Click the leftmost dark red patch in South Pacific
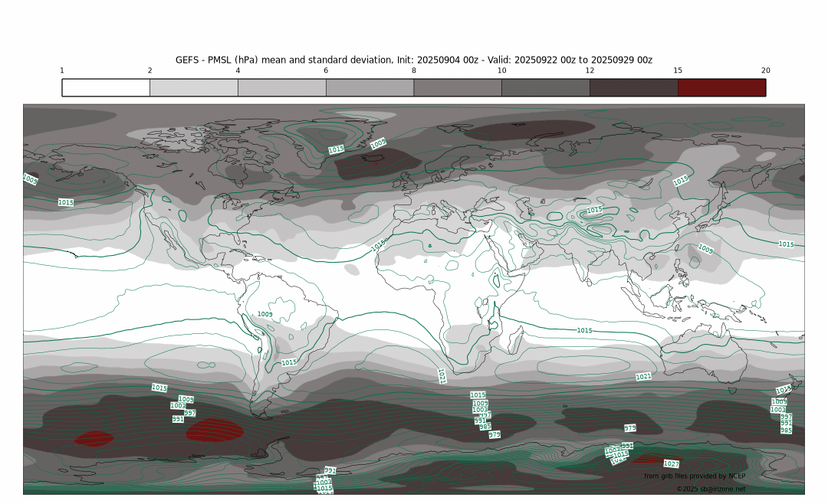The image size is (828, 504). tap(94, 438)
